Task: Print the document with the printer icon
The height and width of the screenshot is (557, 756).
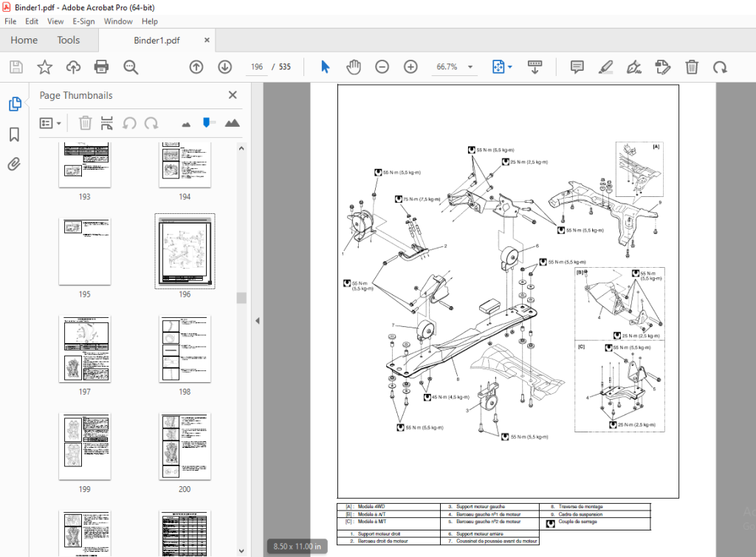Action: click(101, 67)
